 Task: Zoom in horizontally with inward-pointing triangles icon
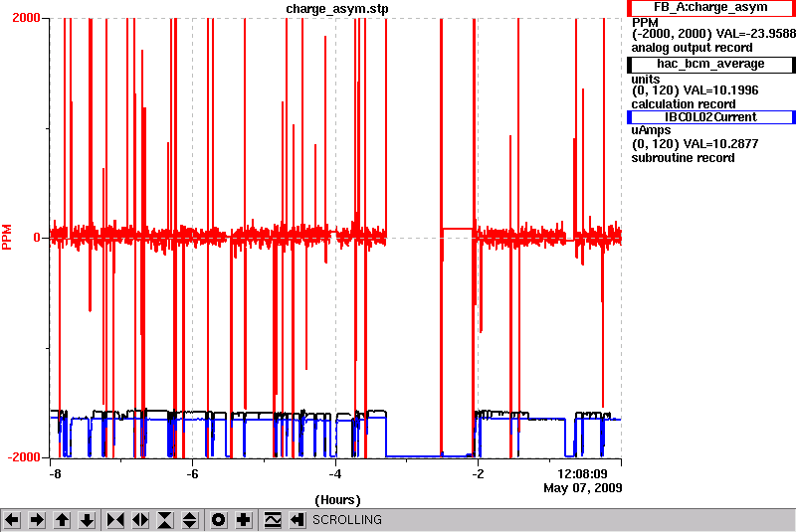pos(115,520)
